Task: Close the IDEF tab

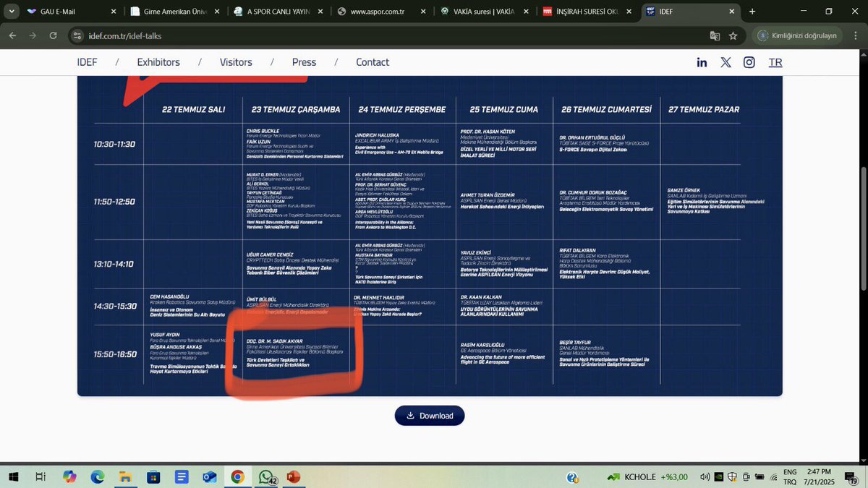Action: [733, 12]
